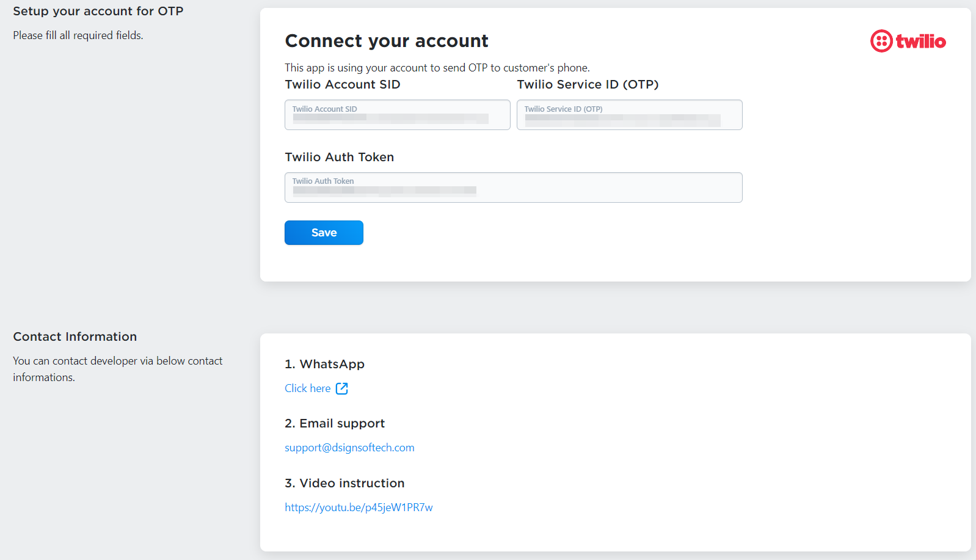This screenshot has height=560, width=976.
Task: Click the 3. Video instruction heading
Action: (344, 483)
